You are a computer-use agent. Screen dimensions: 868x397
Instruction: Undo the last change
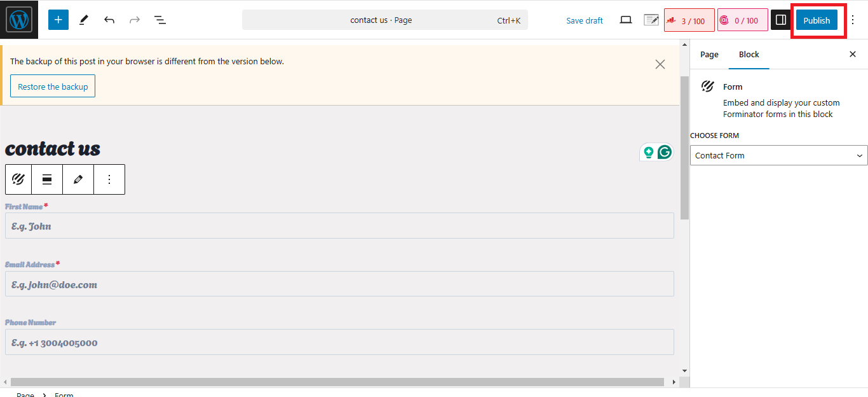(x=109, y=20)
